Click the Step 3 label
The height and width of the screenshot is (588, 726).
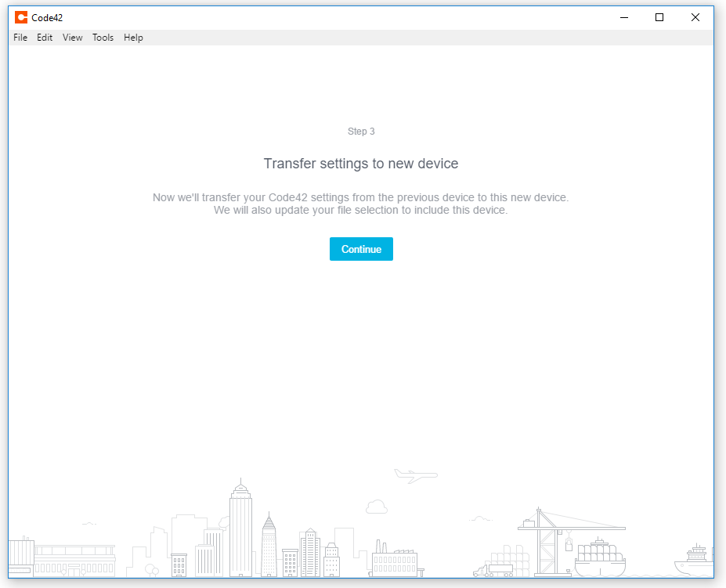(x=361, y=131)
